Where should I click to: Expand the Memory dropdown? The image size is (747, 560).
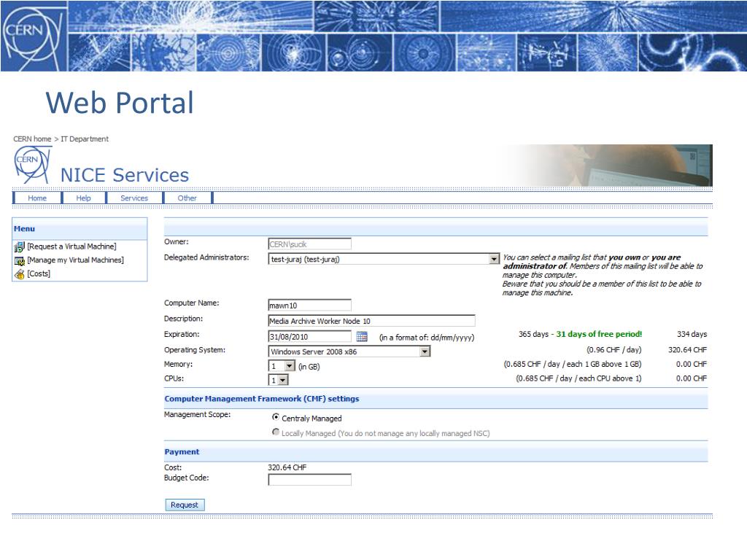point(290,366)
